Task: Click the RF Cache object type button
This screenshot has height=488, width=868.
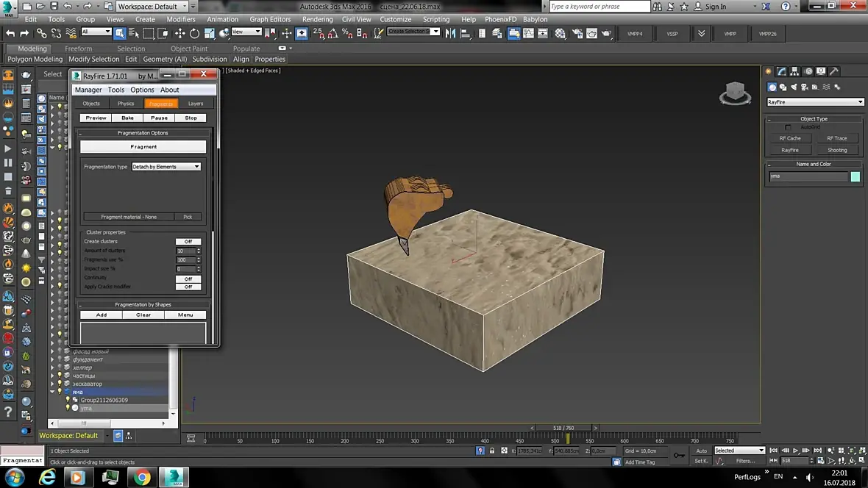Action: click(x=790, y=138)
